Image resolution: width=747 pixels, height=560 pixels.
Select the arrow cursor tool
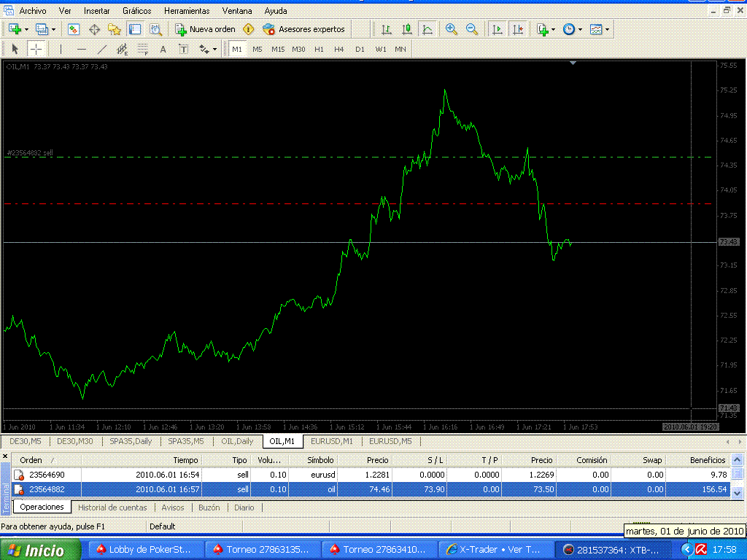coord(15,49)
